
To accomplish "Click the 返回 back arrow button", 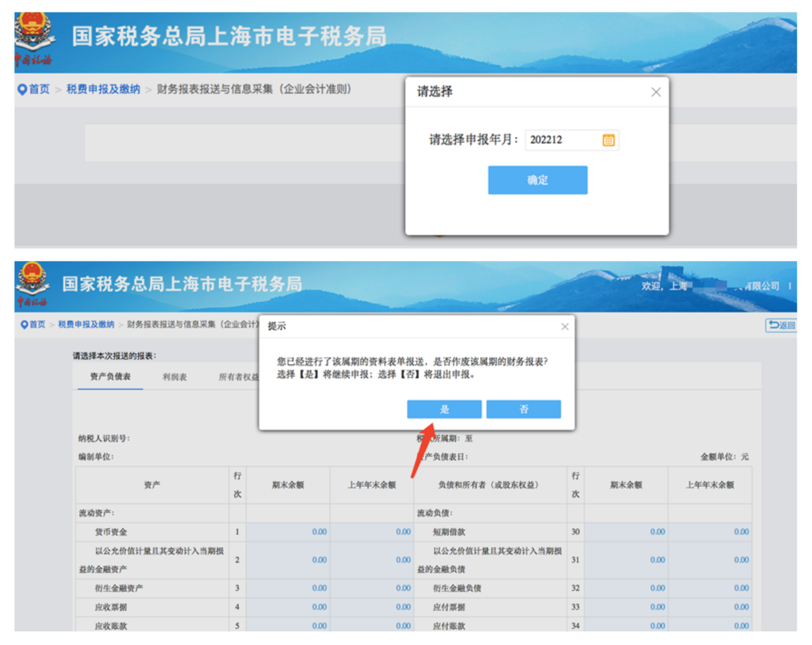I will (x=781, y=325).
